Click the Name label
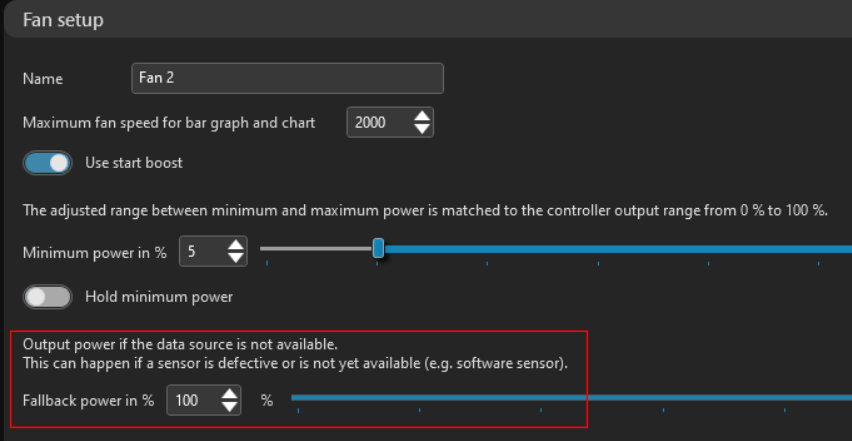Image resolution: width=852 pixels, height=441 pixels. pos(43,79)
